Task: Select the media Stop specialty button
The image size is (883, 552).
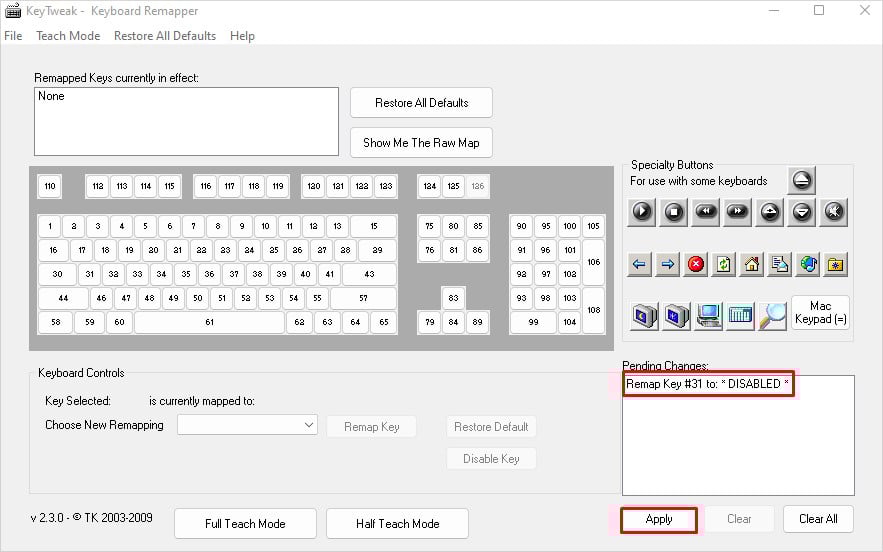Action: [674, 212]
